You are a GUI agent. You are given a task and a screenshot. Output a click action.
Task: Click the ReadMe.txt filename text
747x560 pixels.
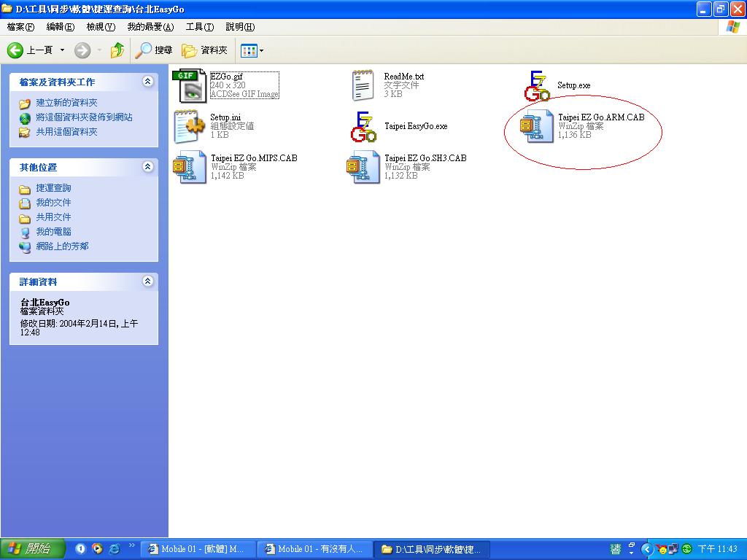coord(404,76)
